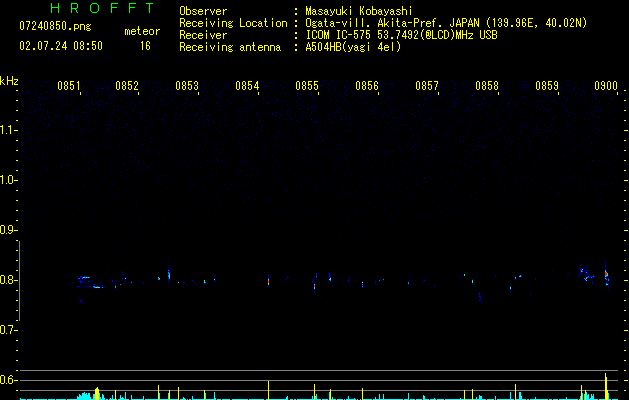Click the Receiving Location label

233,23
